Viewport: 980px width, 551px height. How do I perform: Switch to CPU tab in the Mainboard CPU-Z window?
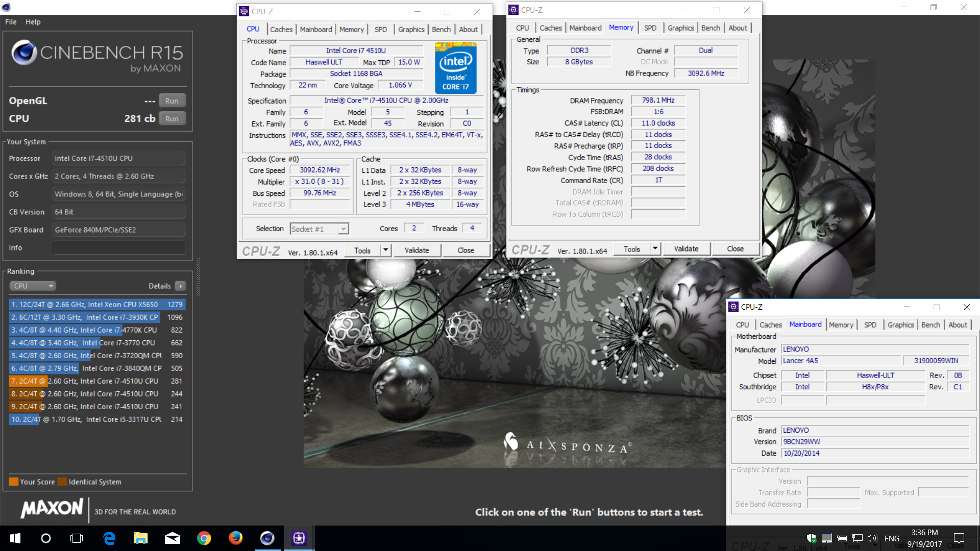coord(743,324)
